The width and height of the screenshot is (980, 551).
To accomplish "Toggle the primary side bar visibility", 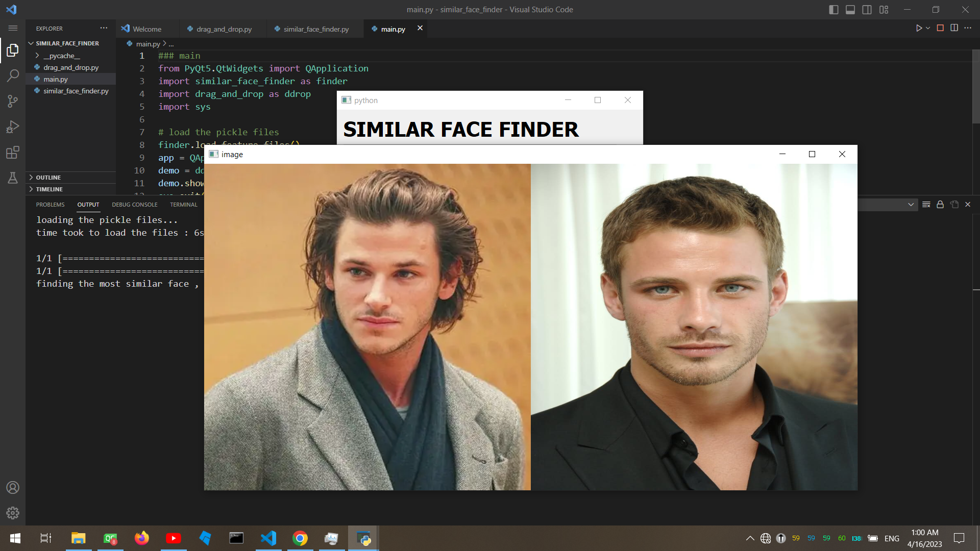I will coord(834,9).
